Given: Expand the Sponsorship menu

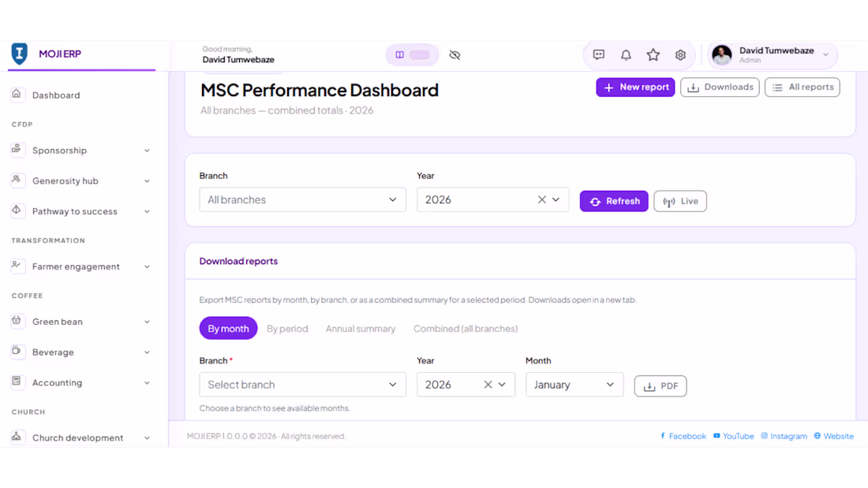Looking at the screenshot, I should click(x=148, y=151).
